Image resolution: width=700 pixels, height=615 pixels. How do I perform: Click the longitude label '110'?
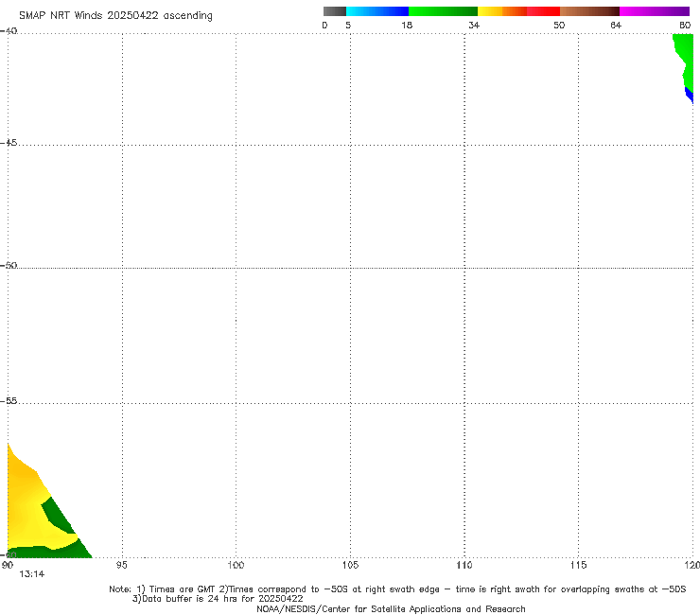(464, 565)
